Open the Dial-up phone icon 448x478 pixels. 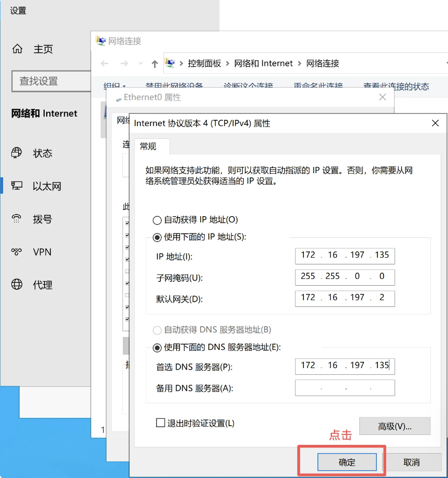[17, 219]
